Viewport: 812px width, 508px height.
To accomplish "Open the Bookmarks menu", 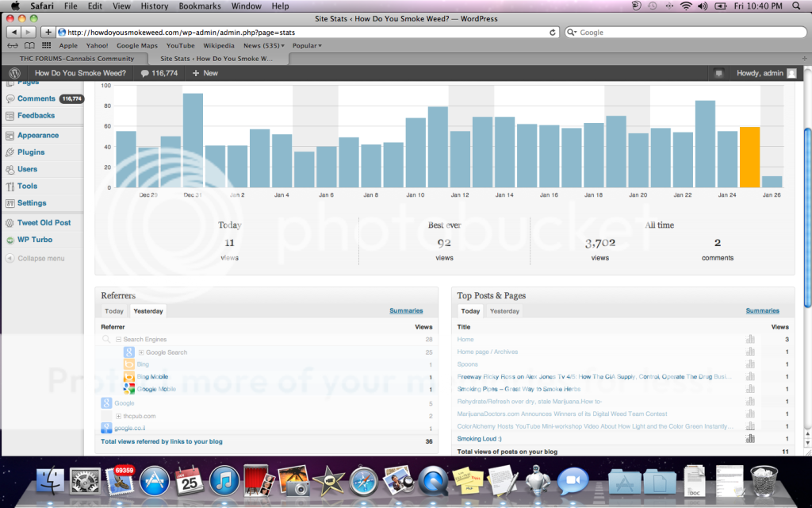I will click(x=200, y=6).
